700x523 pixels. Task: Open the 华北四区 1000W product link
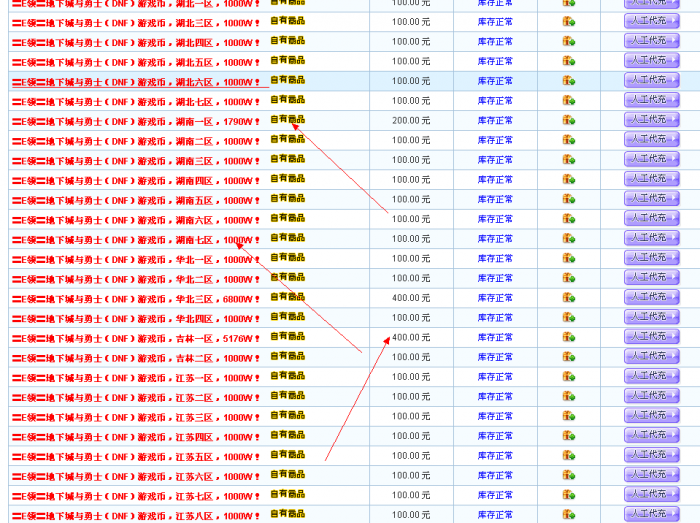click(136, 319)
